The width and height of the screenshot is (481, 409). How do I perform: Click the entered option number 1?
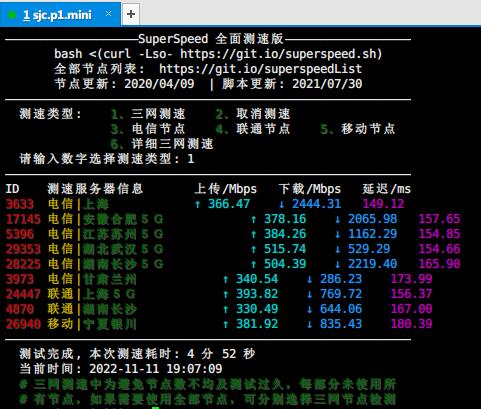coord(191,159)
